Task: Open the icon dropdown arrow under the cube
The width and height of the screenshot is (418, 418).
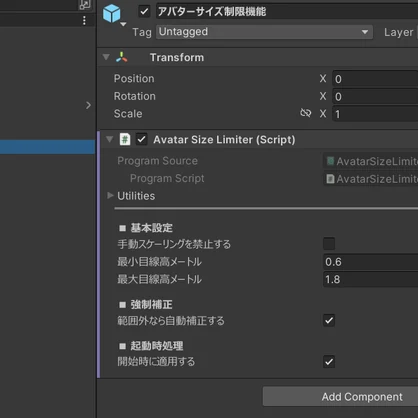Action: (123, 24)
